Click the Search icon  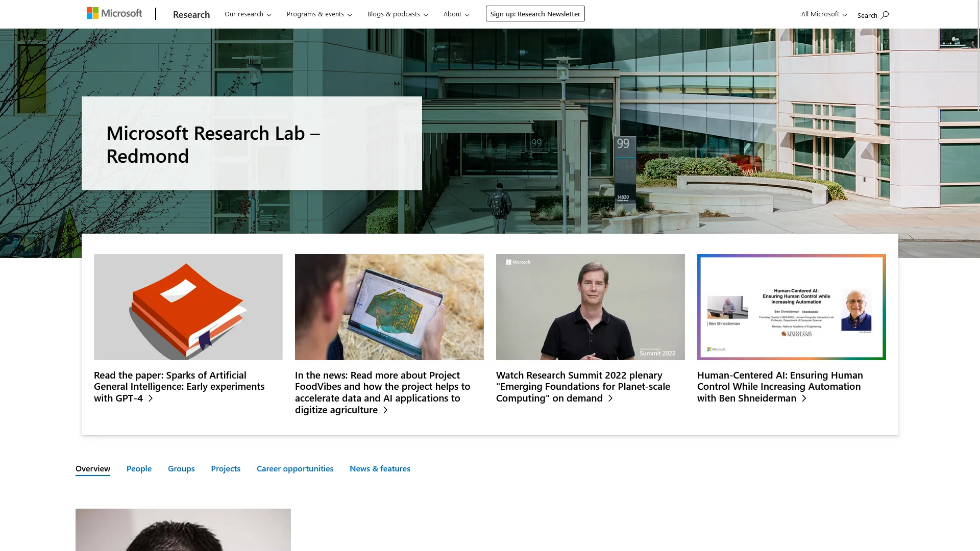click(x=885, y=15)
